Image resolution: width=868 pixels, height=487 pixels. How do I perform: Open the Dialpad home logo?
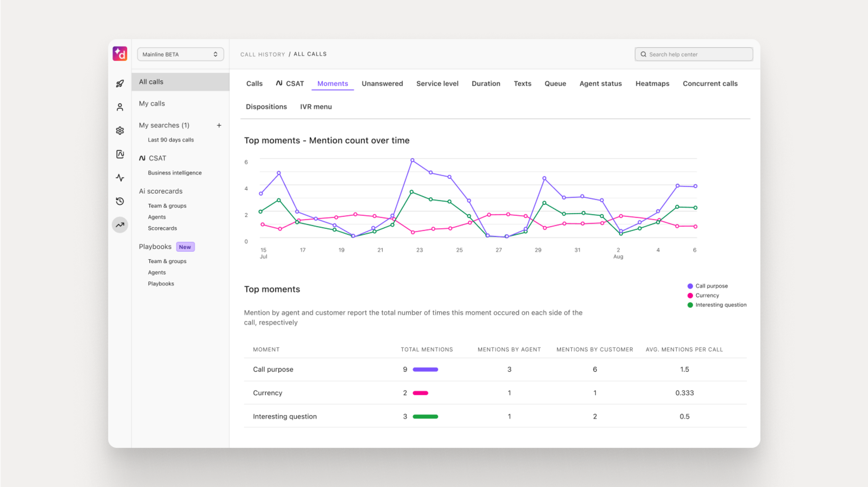[x=120, y=54]
